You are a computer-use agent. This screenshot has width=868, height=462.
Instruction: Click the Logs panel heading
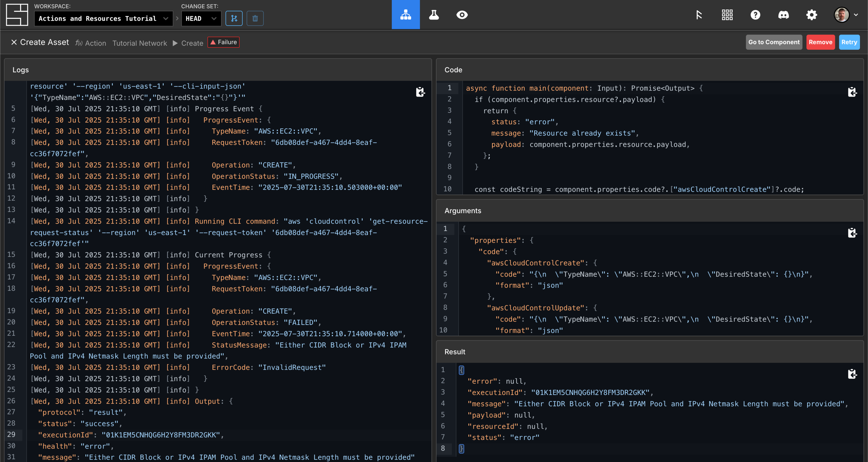pos(21,70)
